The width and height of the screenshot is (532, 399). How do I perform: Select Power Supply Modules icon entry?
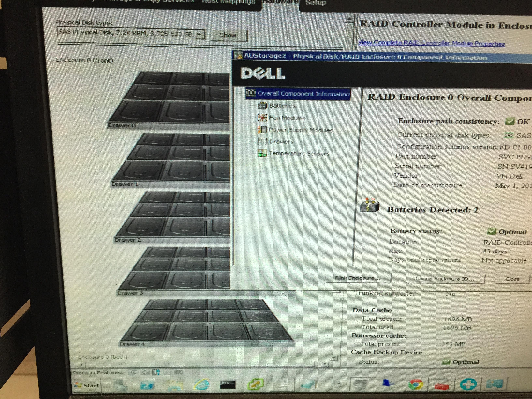pyautogui.click(x=262, y=130)
